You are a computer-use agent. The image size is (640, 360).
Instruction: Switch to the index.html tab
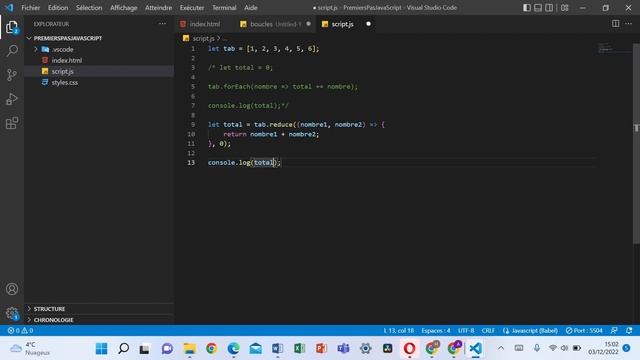point(204,24)
